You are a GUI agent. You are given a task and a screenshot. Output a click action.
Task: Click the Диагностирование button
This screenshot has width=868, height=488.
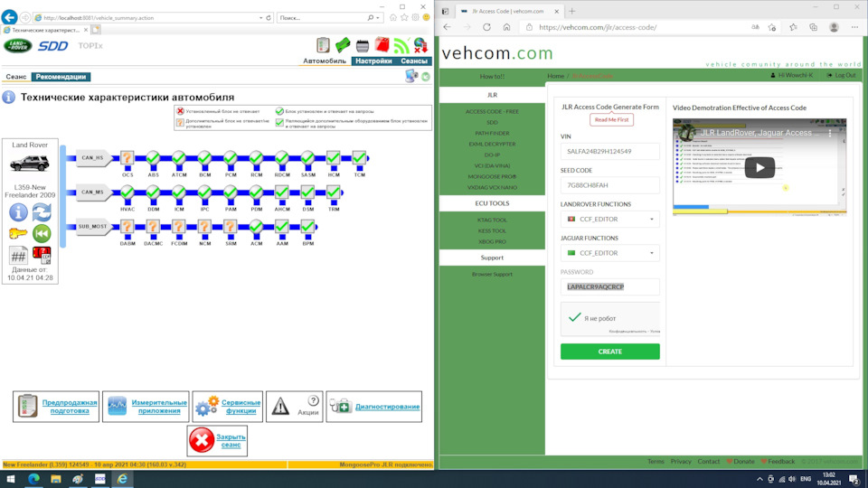point(373,407)
